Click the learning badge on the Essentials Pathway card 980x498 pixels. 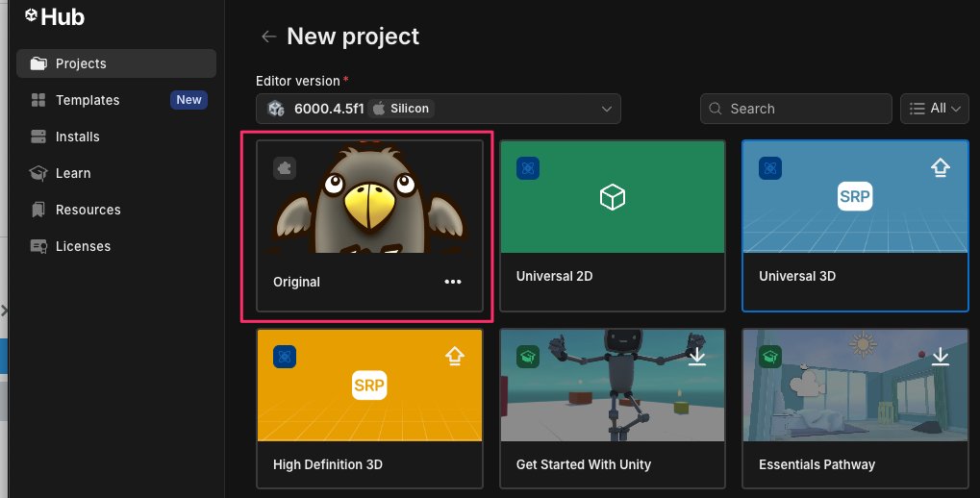pos(770,357)
